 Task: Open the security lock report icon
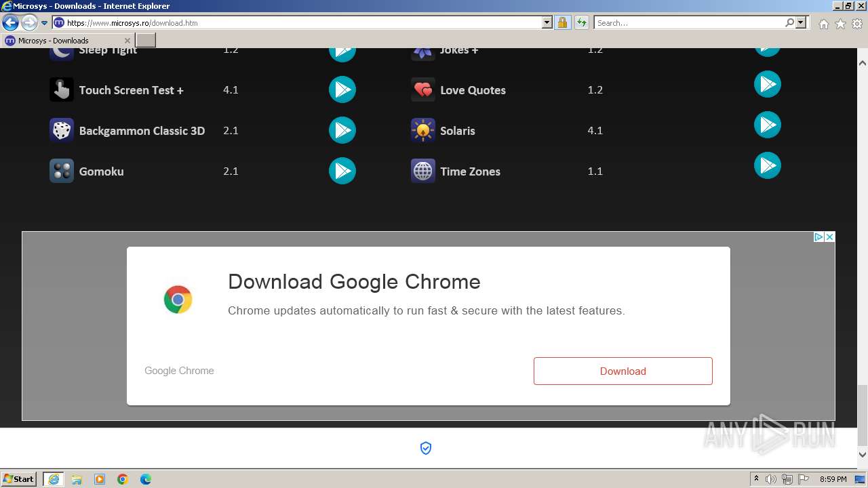(x=562, y=22)
